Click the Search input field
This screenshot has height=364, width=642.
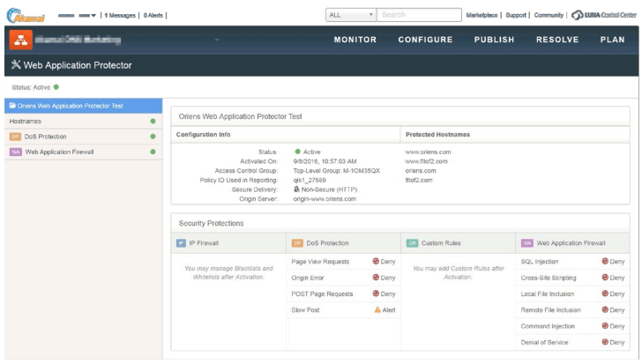pos(419,15)
